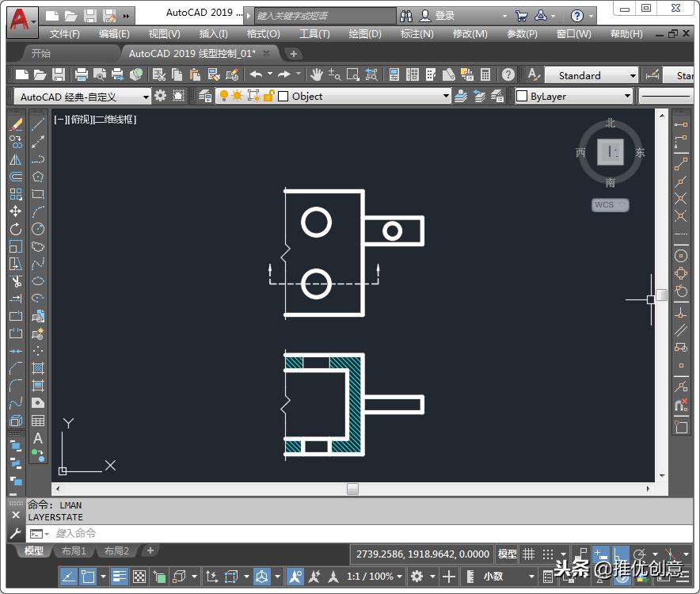Switch to the 布局1 layout tab
This screenshot has width=700, height=594.
click(74, 550)
